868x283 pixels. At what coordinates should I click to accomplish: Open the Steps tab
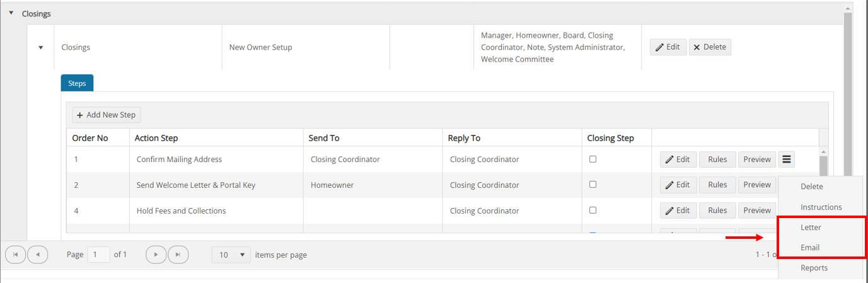coord(77,83)
